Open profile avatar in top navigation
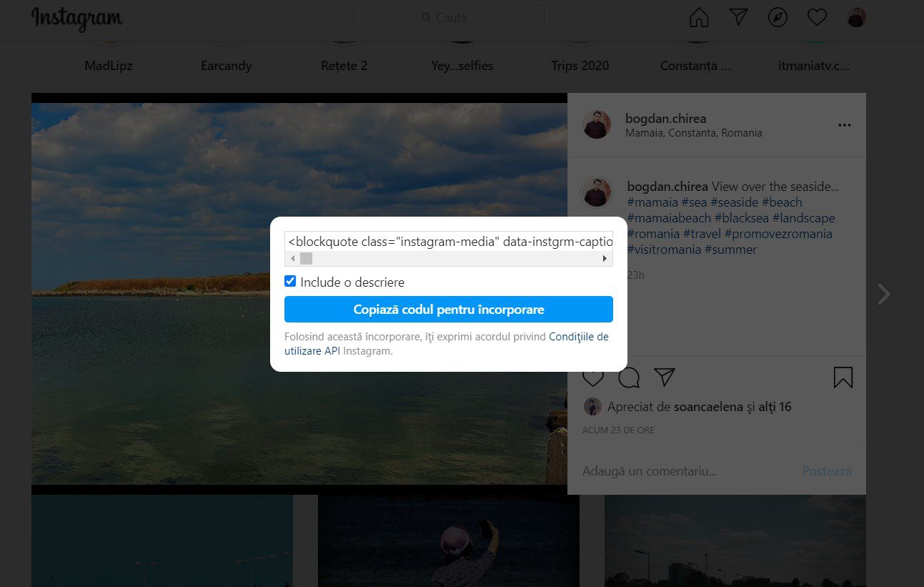 point(856,18)
